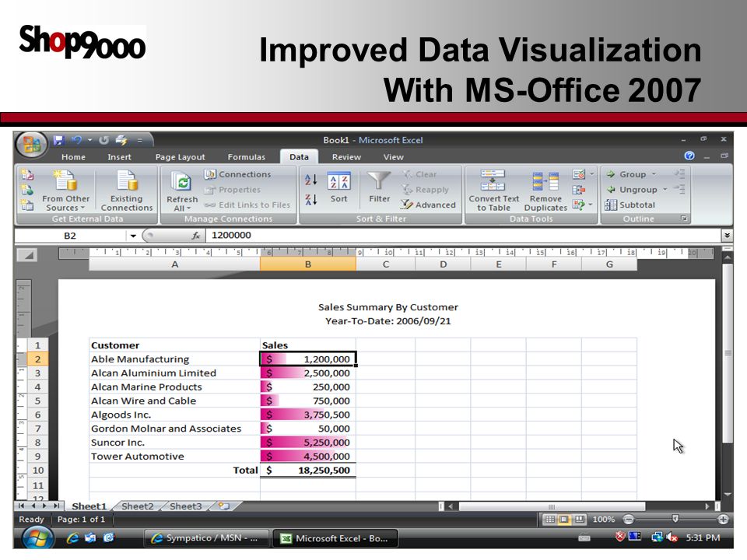747x560 pixels.
Task: Click the Name Box showing B2
Action: [x=70, y=236]
